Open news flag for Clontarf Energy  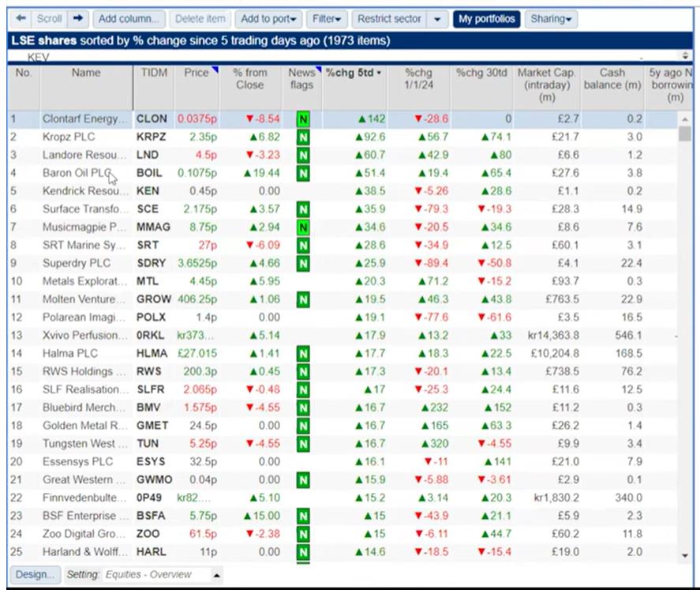(303, 119)
